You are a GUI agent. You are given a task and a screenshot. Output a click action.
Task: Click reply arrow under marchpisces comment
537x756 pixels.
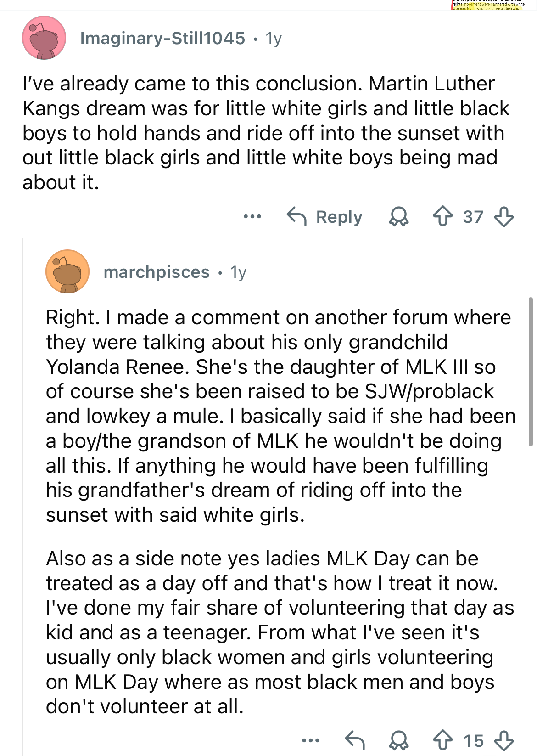point(355,740)
